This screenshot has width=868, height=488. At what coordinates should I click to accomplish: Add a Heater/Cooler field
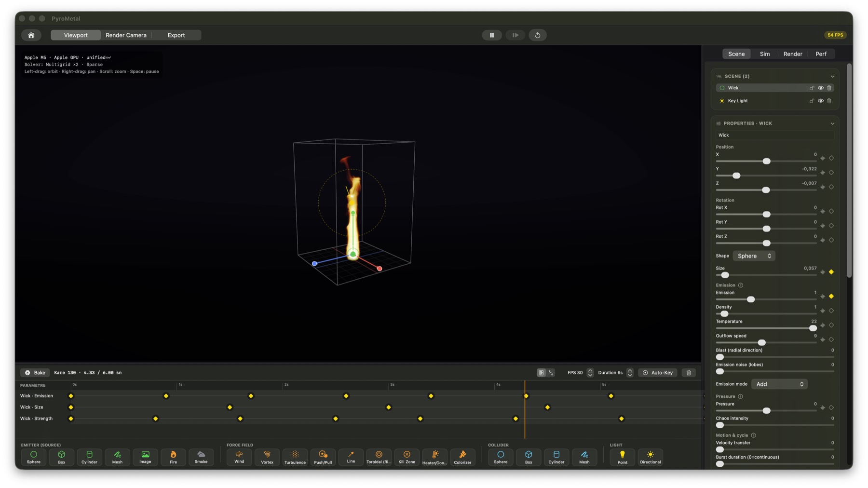tap(434, 457)
